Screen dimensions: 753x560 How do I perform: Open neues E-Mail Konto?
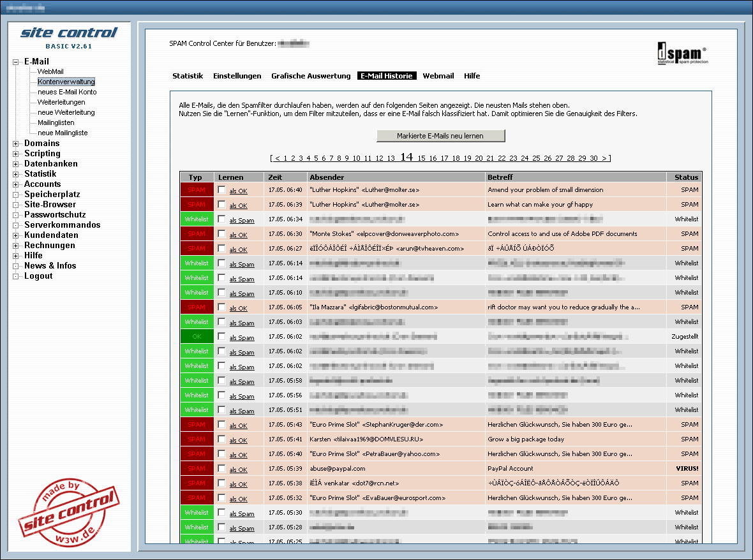(x=67, y=92)
